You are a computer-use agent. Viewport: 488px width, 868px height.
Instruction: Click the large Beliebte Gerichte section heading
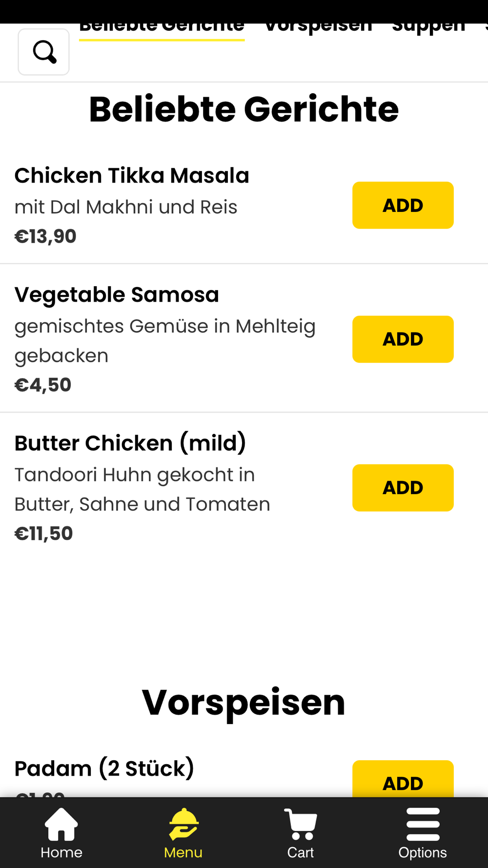tap(244, 109)
